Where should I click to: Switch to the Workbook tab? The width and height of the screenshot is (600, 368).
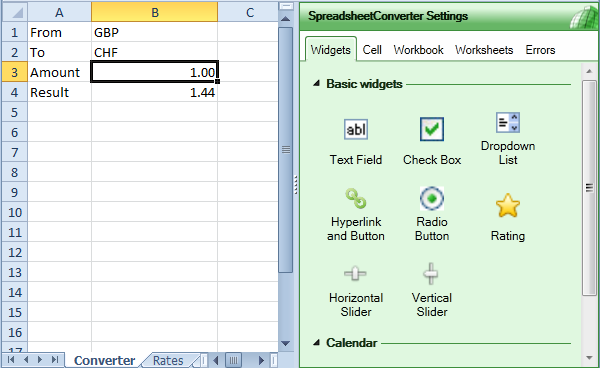point(418,50)
